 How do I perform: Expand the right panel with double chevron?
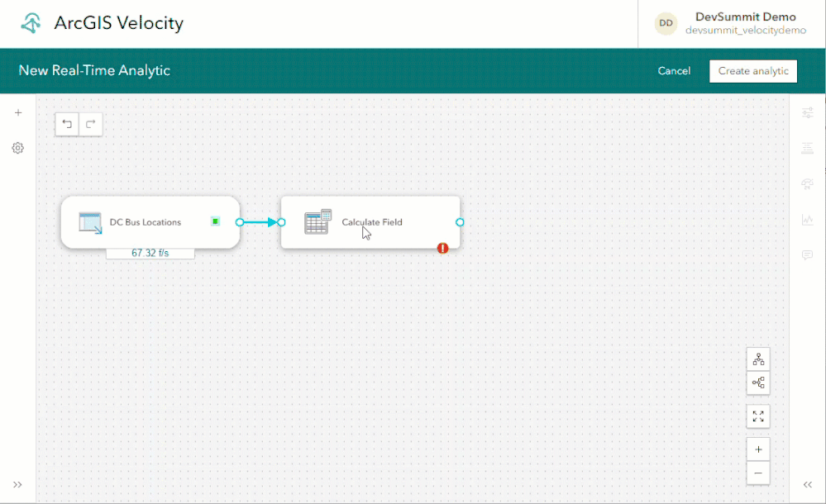click(x=808, y=484)
